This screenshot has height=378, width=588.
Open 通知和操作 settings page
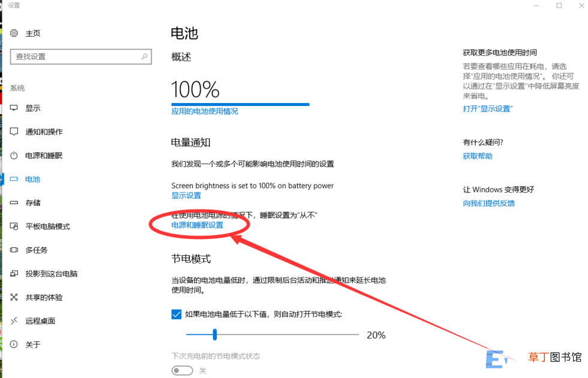click(44, 132)
